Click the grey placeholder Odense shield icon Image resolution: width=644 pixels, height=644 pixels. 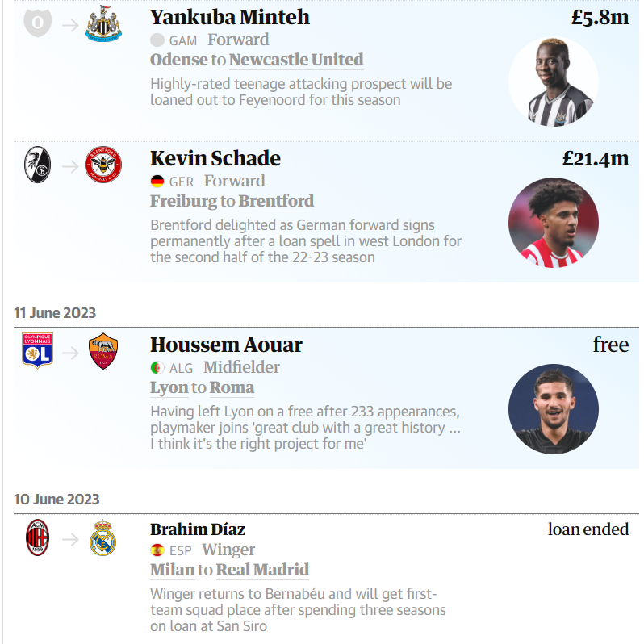(38, 23)
